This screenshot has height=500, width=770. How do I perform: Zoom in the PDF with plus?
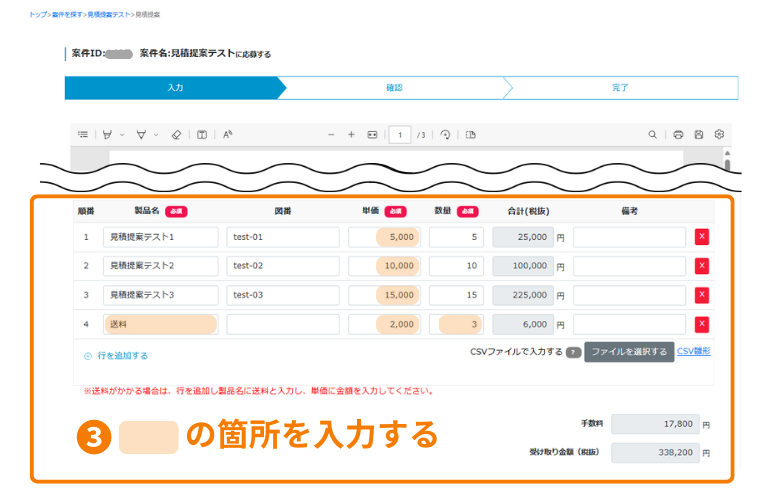[x=351, y=134]
